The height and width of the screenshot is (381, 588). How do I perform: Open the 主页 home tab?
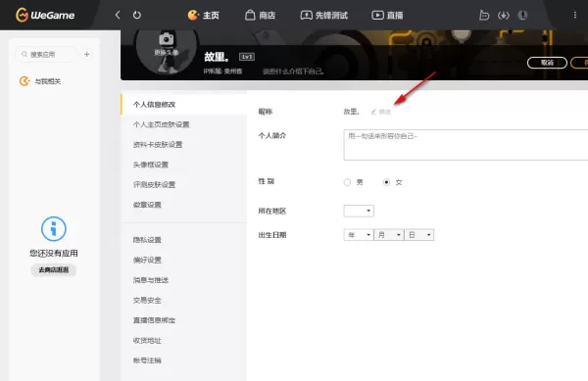click(x=203, y=15)
